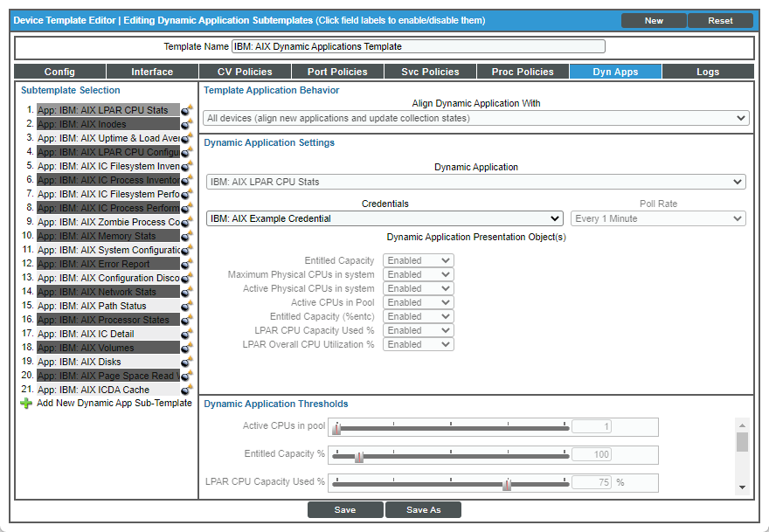Screen dimensions: 769x532
Task: Click the Active CPUs in pool threshold slider
Action: click(450, 428)
